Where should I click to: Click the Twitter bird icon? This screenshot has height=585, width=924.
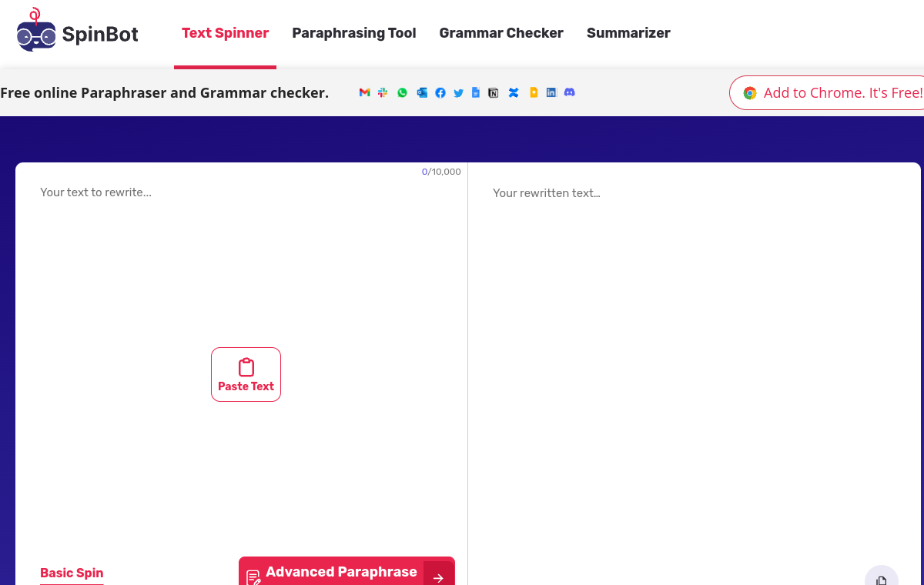(x=459, y=93)
